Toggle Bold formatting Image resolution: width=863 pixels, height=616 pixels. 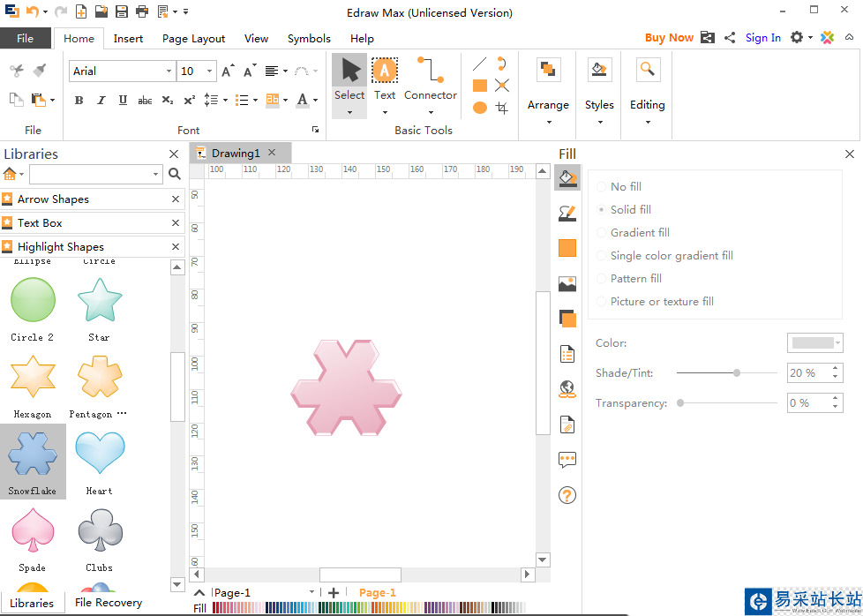(x=79, y=101)
